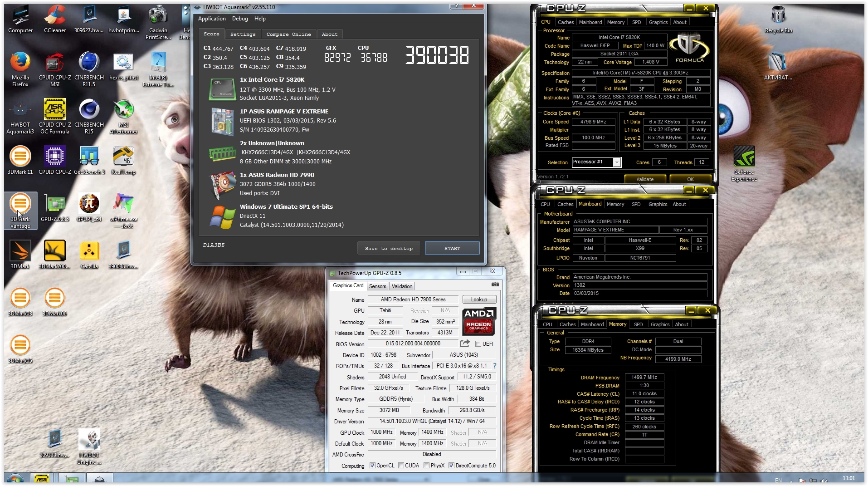
Task: Open Caches tab in top CPU-Z window
Action: tap(566, 22)
